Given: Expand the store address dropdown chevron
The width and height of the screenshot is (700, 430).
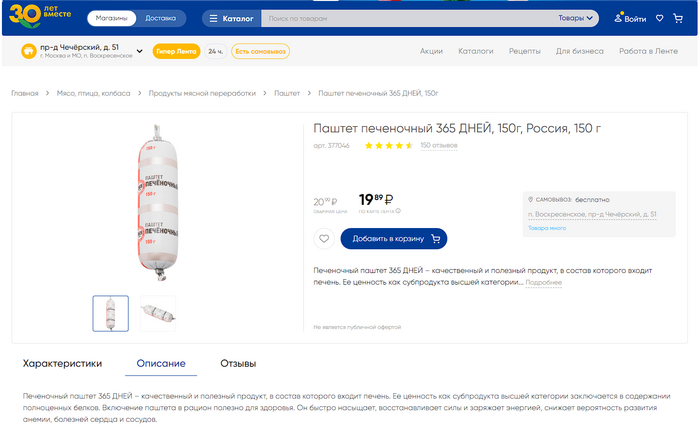Looking at the screenshot, I should pos(139,51).
